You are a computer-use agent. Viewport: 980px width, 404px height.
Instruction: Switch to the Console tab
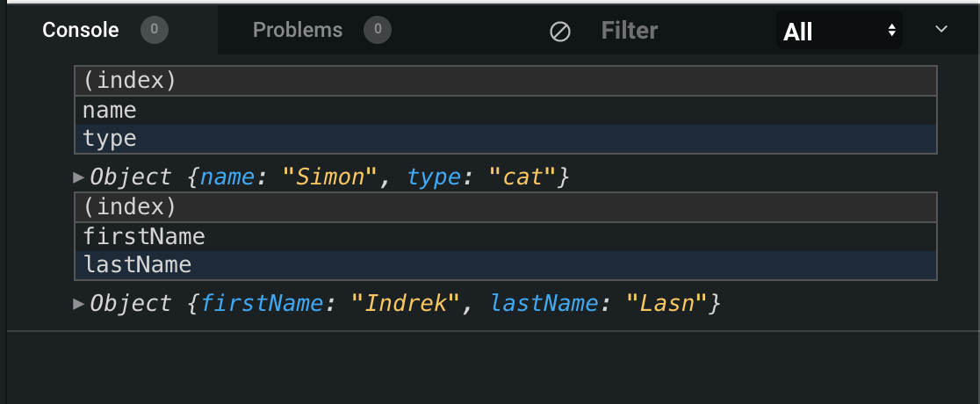[81, 30]
